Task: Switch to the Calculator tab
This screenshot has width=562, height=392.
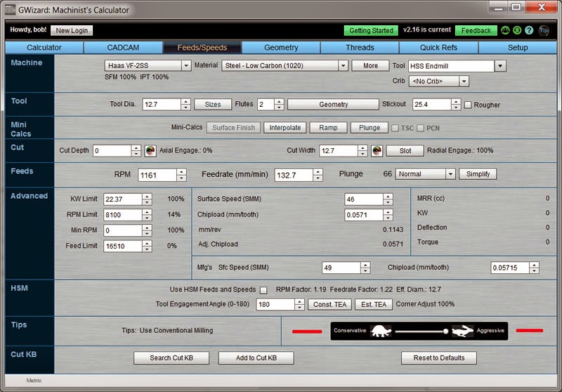Action: click(x=44, y=48)
